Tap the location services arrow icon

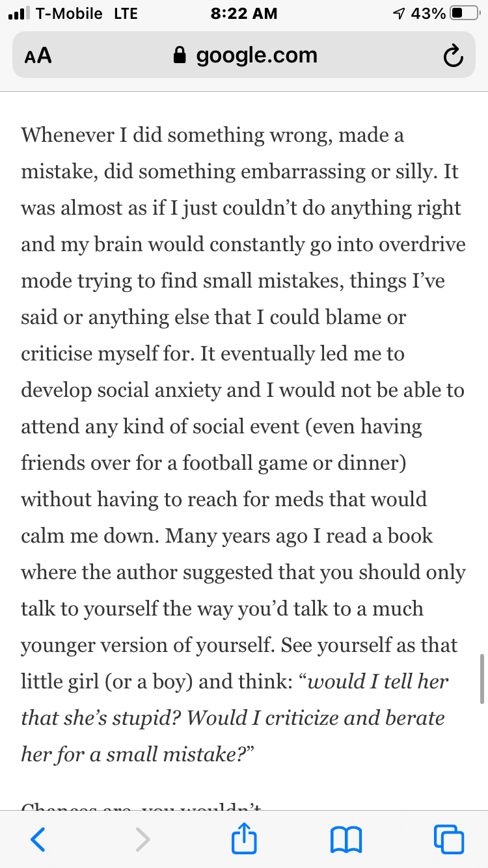coord(399,13)
